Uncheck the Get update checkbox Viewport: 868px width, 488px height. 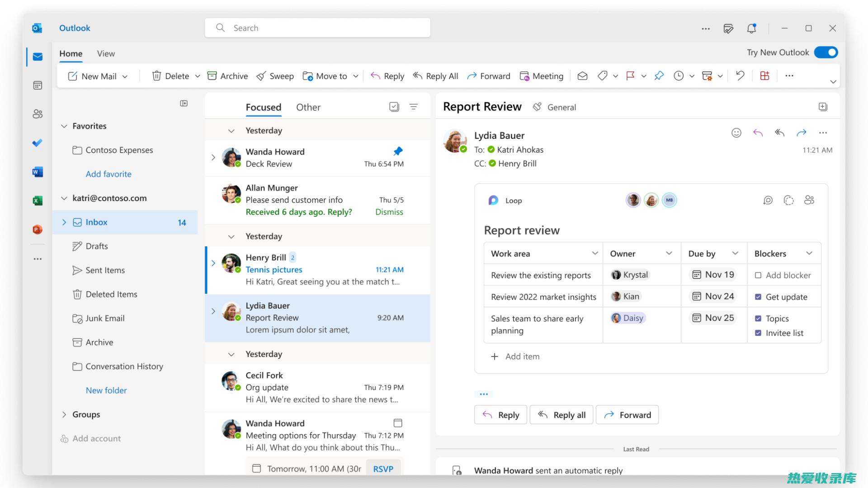(758, 297)
